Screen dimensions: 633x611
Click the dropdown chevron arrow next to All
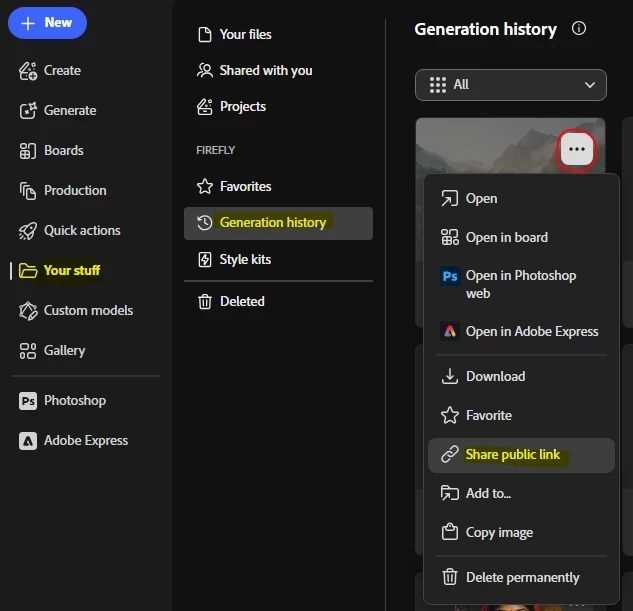[x=589, y=85]
